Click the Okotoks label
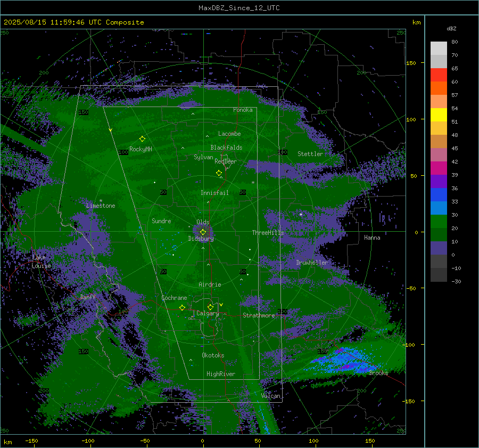 (x=213, y=355)
